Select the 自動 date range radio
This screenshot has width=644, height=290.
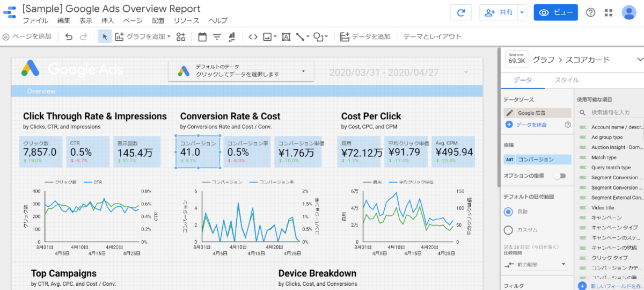tap(509, 212)
